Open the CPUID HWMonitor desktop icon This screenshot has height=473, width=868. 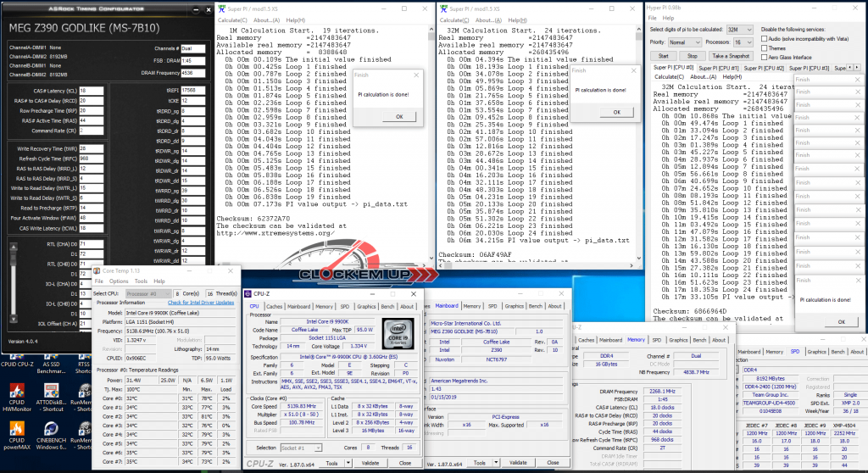tap(17, 398)
